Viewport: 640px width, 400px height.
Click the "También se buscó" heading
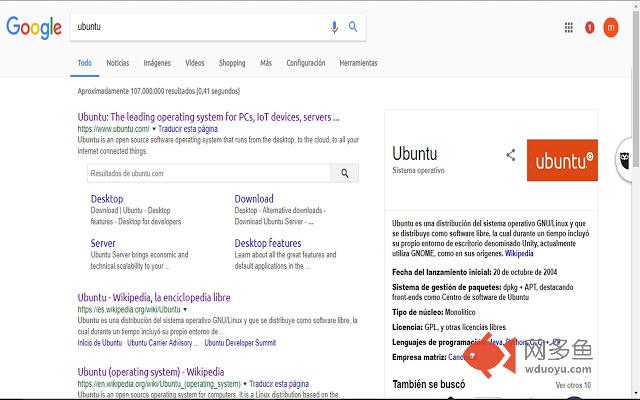(429, 384)
